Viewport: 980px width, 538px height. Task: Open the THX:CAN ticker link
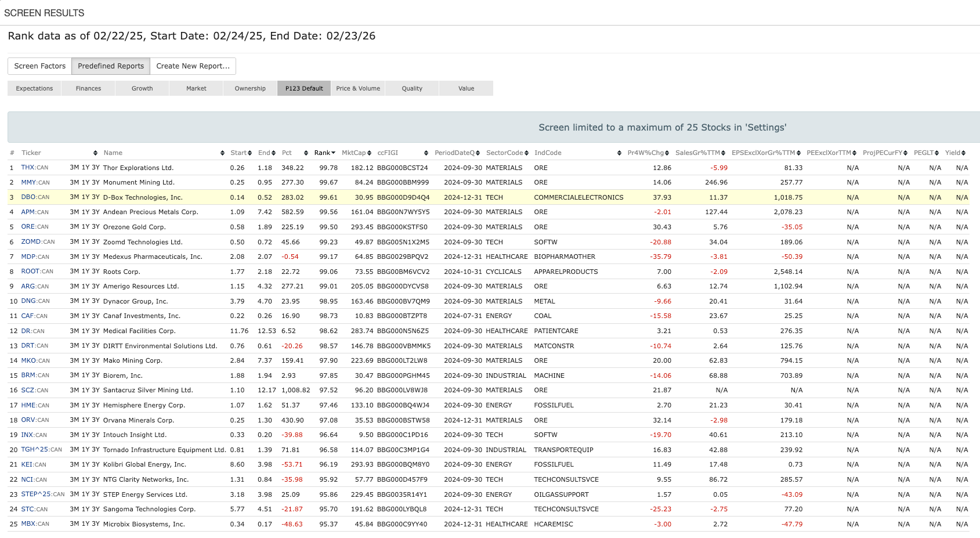pos(35,168)
